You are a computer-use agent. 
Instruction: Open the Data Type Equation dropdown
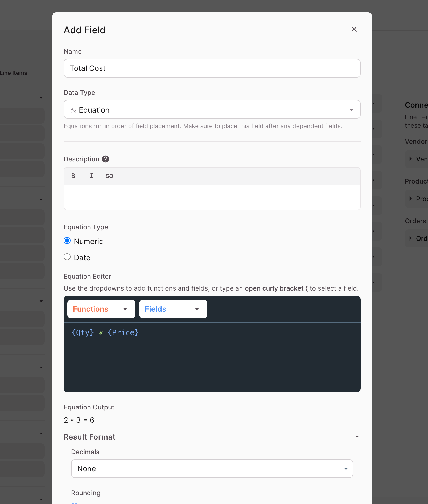(212, 109)
